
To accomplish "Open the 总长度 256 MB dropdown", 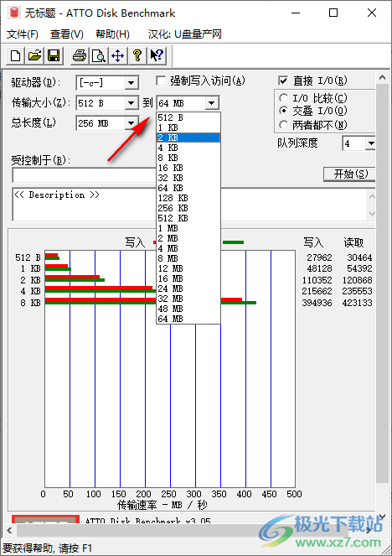I will coord(131,123).
